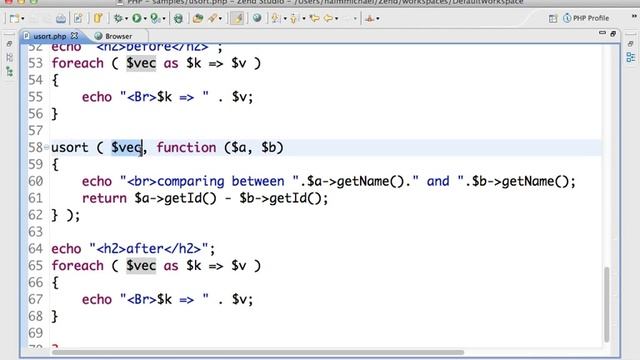
Task: Click the red toolbar icon at far right
Action: (x=370, y=18)
